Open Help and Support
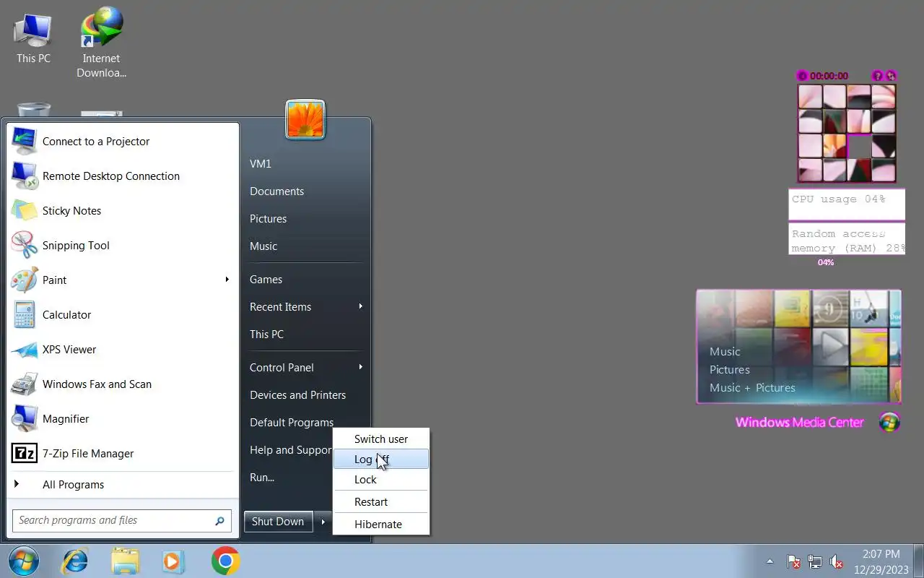 pos(290,450)
